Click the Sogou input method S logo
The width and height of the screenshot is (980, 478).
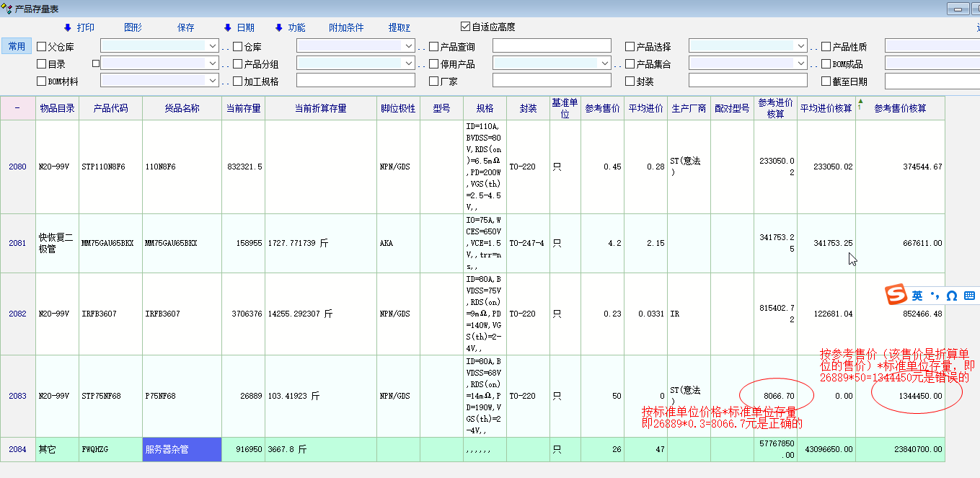(896, 295)
